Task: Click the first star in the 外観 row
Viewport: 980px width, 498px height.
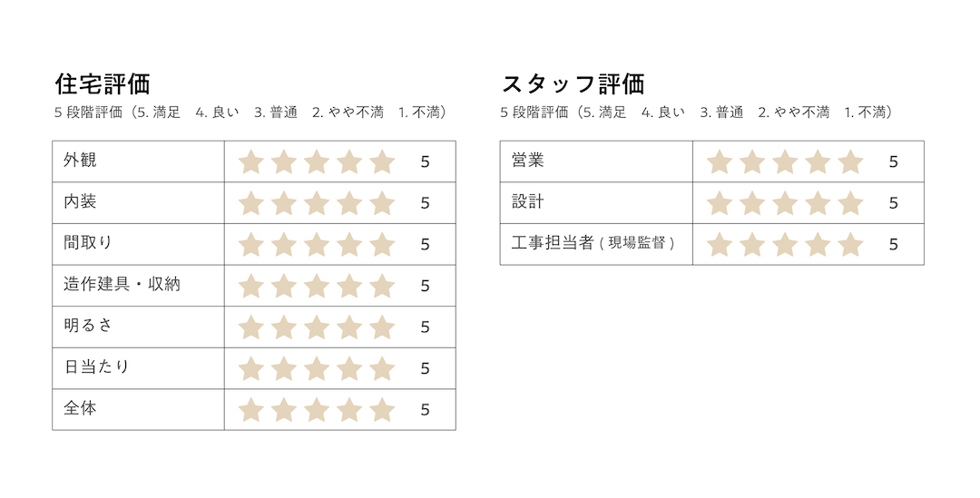Action: point(250,161)
